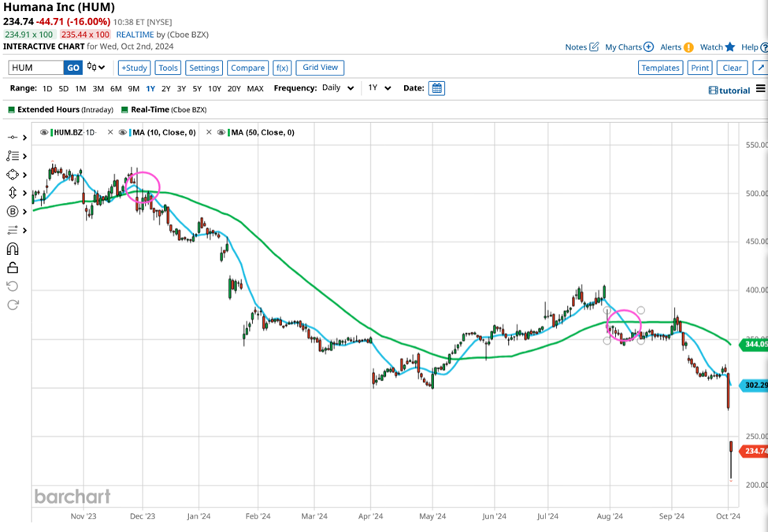Hide the MA (10, Close, 0) line
The height and width of the screenshot is (532, 768).
coord(124,133)
